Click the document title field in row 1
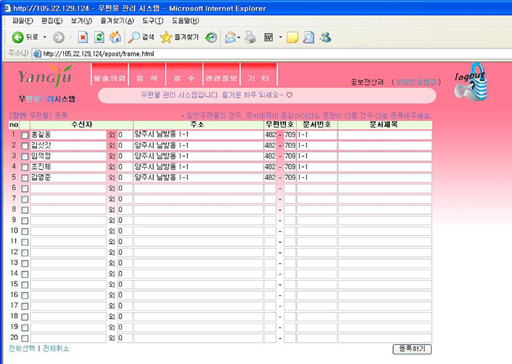Image resolution: width=512 pixels, height=364 pixels. click(385, 135)
